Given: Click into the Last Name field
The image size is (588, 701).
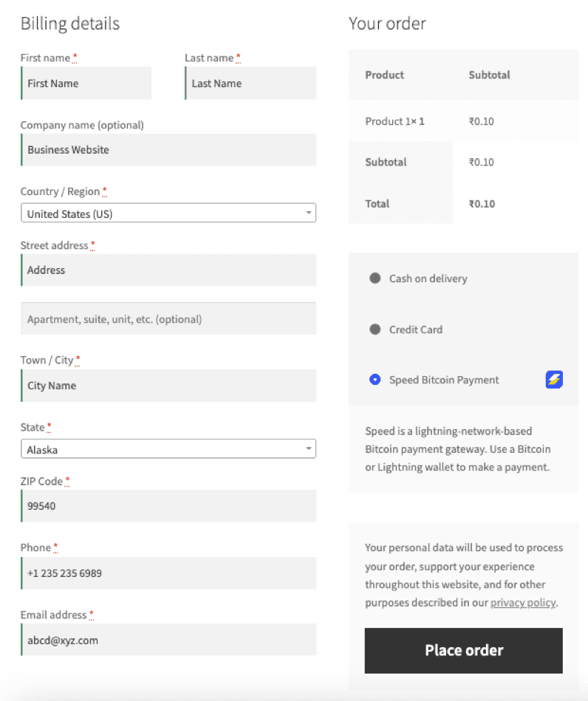Looking at the screenshot, I should tap(250, 83).
